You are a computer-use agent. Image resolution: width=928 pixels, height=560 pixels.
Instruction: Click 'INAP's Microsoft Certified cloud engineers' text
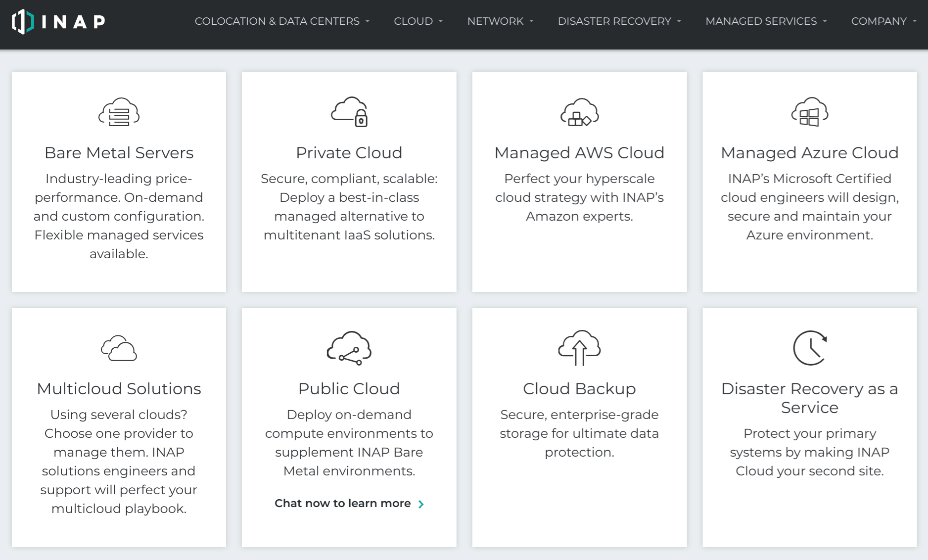click(810, 207)
